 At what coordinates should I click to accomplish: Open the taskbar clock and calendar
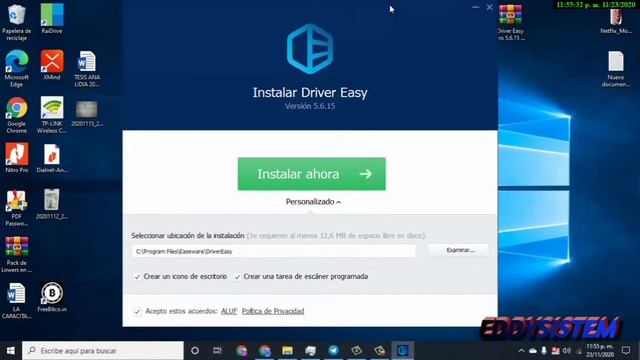point(600,351)
